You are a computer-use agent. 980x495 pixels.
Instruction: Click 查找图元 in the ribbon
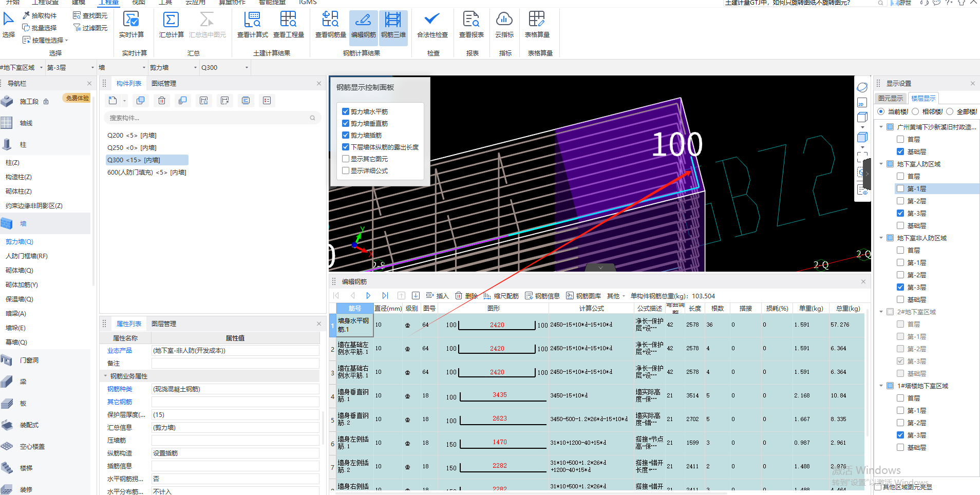coord(90,15)
